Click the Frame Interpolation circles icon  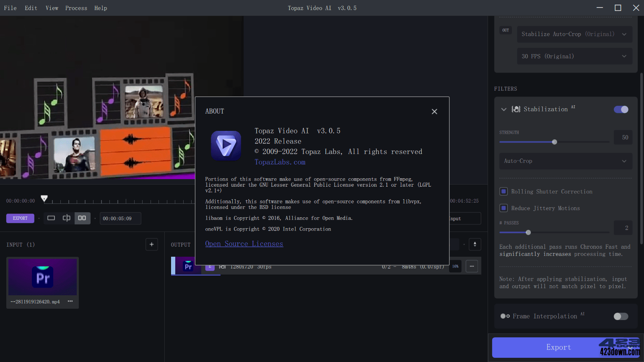[x=505, y=316]
